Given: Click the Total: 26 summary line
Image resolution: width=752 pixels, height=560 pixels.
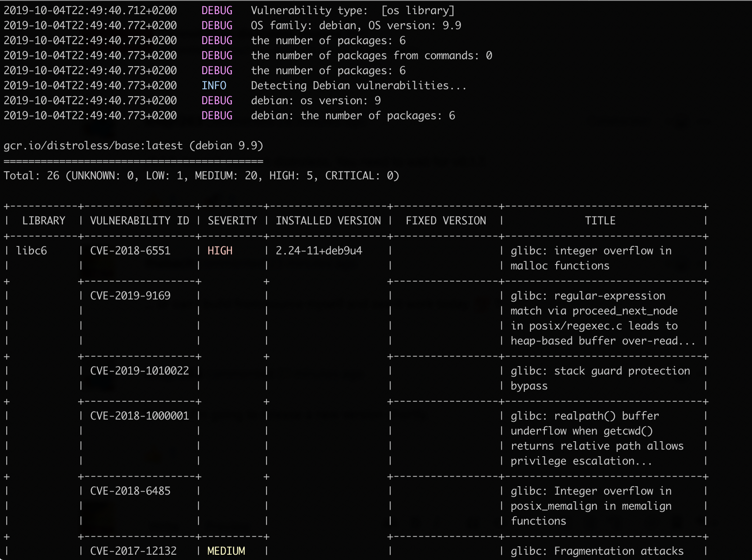Looking at the screenshot, I should coord(201,176).
